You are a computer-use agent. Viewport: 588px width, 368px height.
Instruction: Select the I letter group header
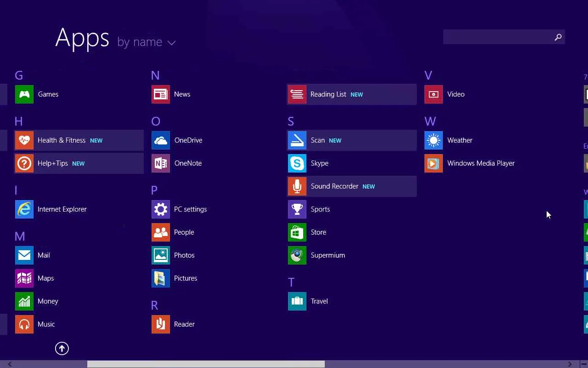click(16, 190)
